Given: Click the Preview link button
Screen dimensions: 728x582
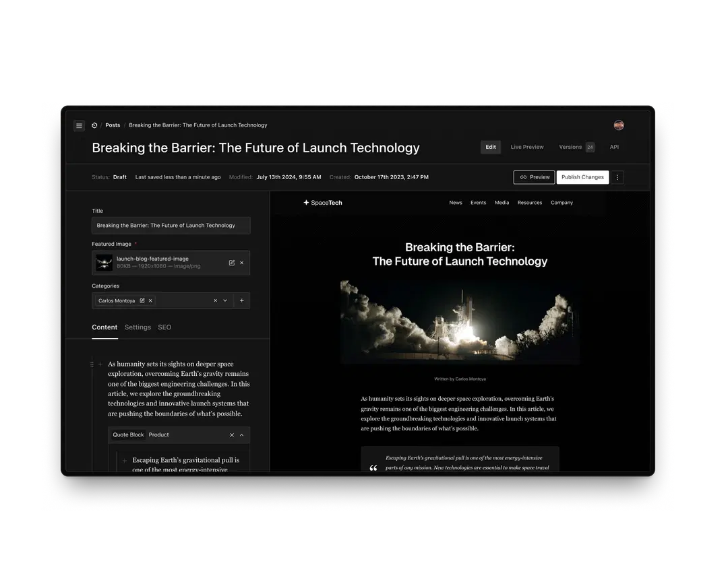Looking at the screenshot, I should tap(535, 177).
